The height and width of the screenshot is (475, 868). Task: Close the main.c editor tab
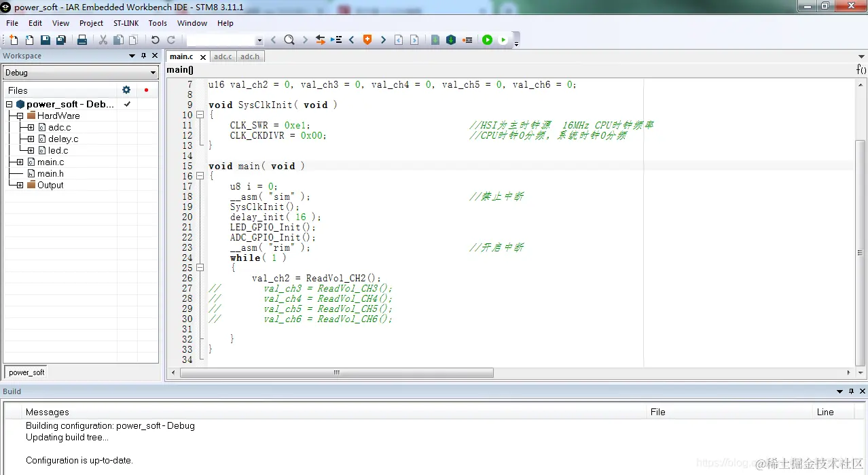tap(203, 57)
